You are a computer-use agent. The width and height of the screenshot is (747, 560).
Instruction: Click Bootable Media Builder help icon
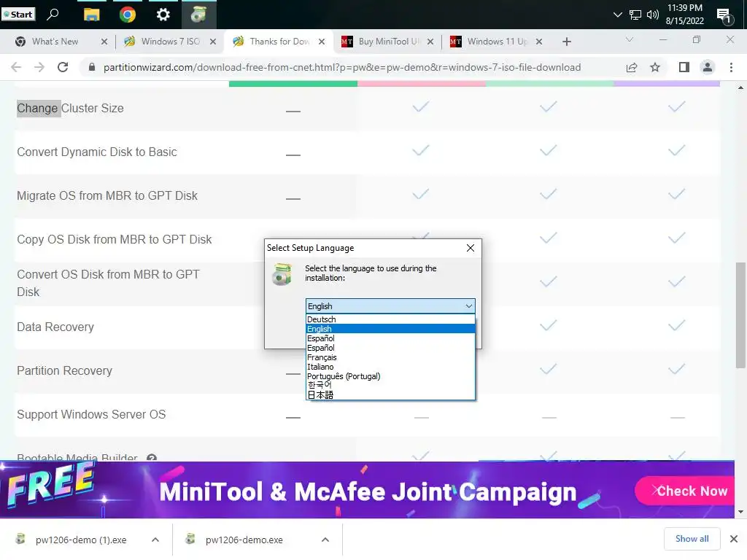[x=152, y=458]
